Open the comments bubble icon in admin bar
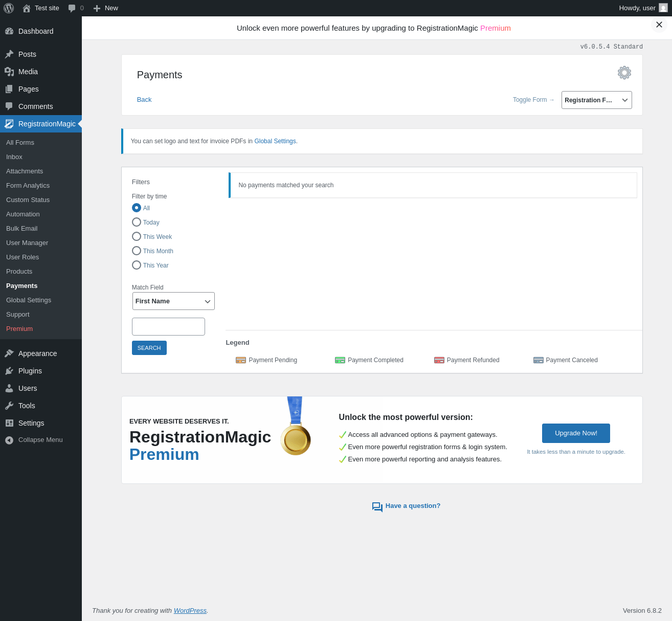This screenshot has height=621, width=672. (x=72, y=8)
